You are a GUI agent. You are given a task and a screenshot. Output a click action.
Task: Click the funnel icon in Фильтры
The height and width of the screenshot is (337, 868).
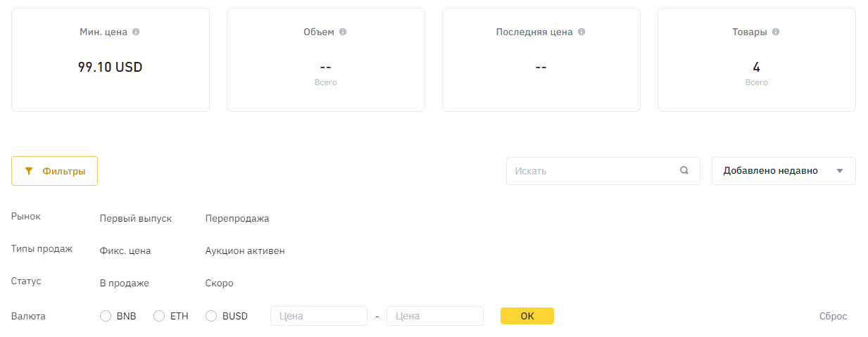pos(29,171)
